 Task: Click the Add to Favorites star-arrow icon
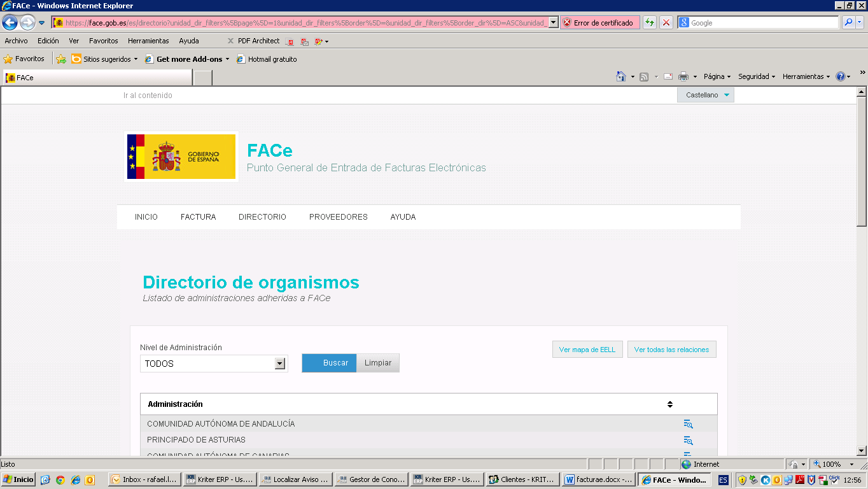click(x=61, y=59)
